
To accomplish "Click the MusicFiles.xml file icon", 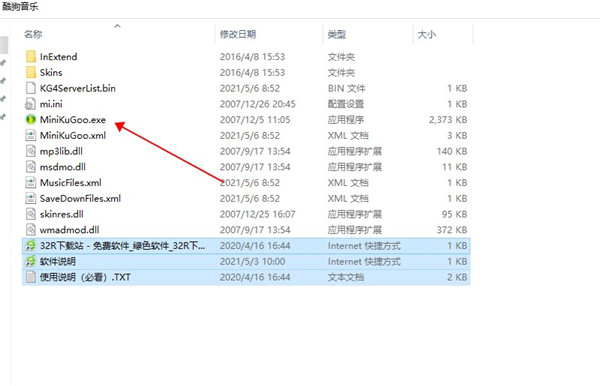I will (31, 182).
